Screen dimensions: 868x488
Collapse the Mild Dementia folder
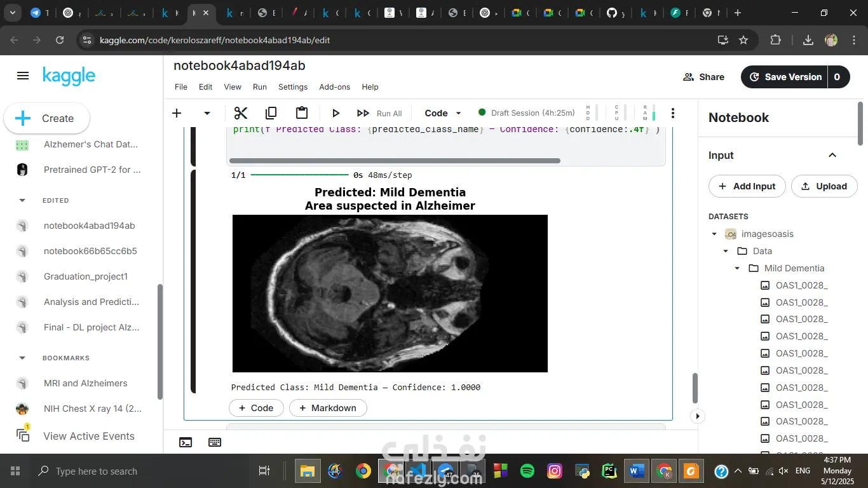pyautogui.click(x=737, y=268)
